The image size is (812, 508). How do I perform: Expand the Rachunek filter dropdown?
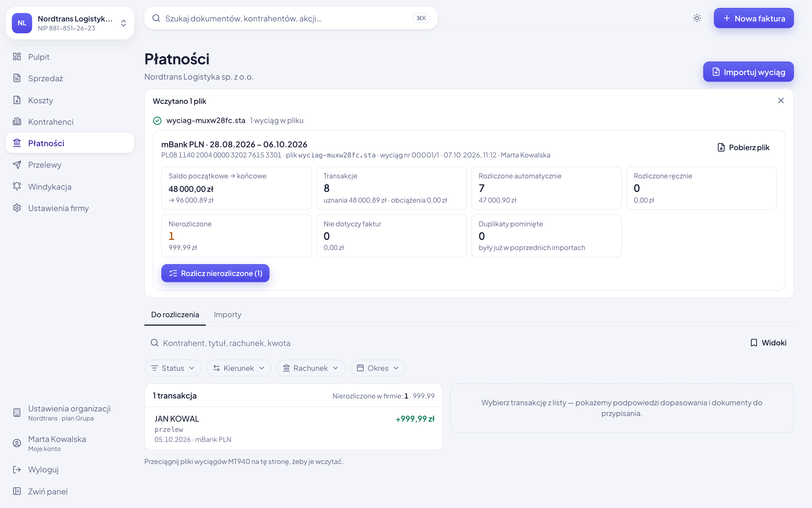[x=311, y=368]
